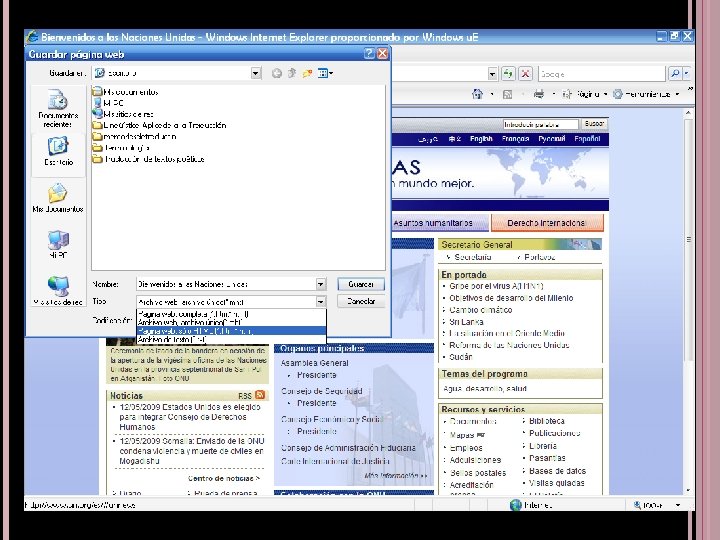The image size is (720, 540).
Task: Click the zoom level magnifier in status bar
Action: [637, 505]
